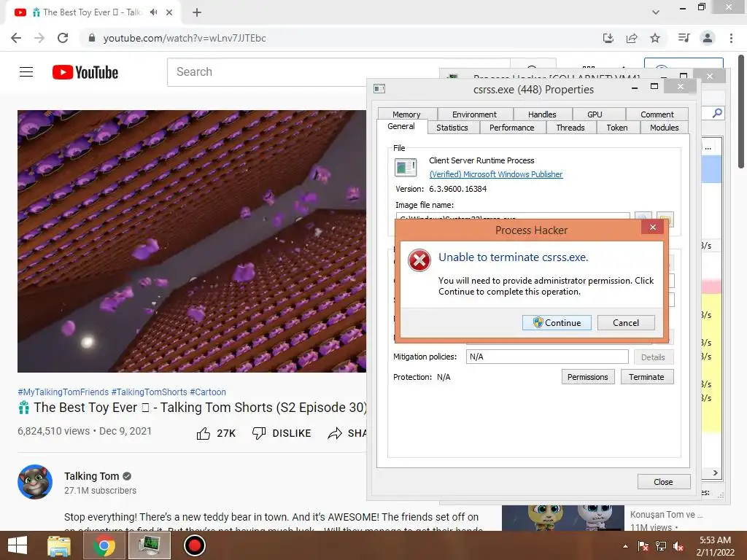Image resolution: width=747 pixels, height=560 pixels.
Task: Click the DISLIKE button
Action: pos(281,433)
